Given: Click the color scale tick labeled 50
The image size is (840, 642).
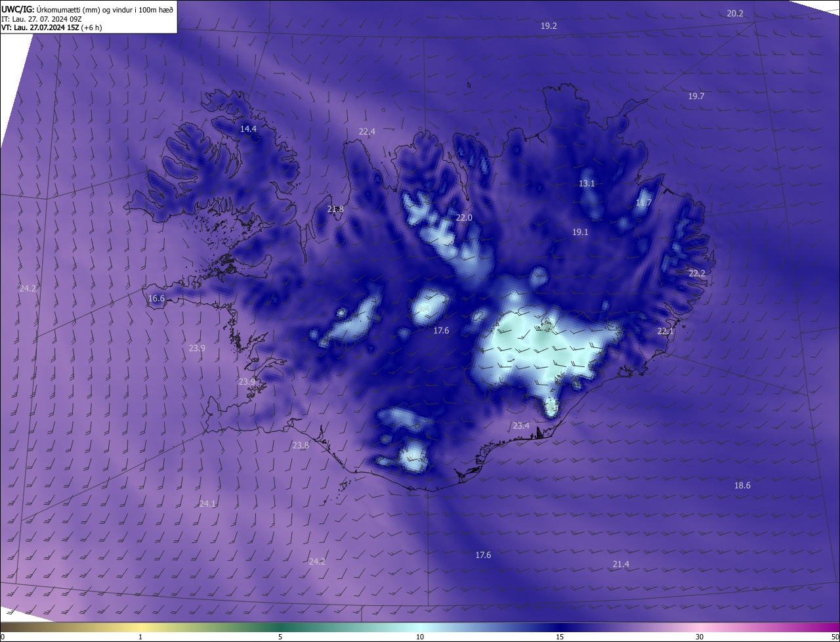Looking at the screenshot, I should tap(835, 637).
